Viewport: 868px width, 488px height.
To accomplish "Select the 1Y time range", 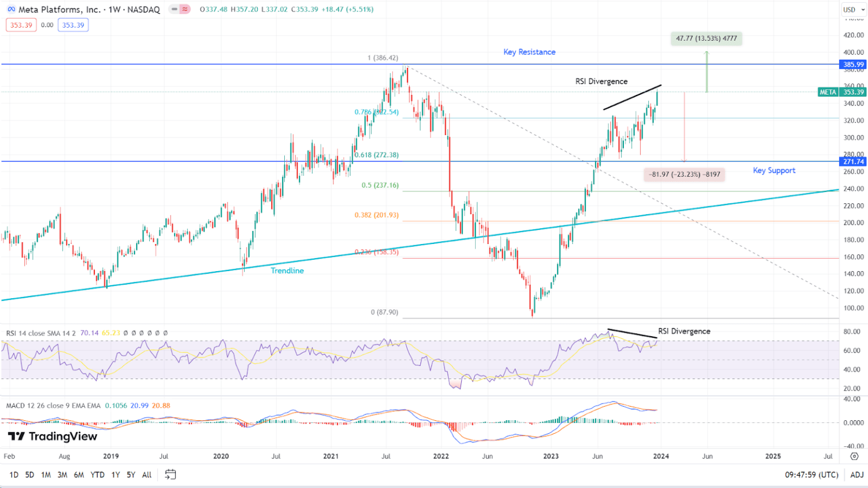I will 116,475.
